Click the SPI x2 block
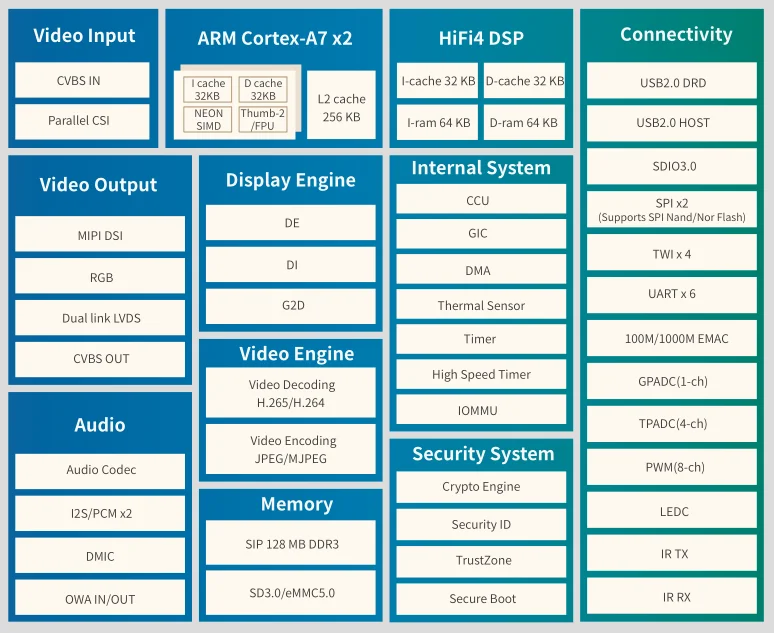 tap(672, 209)
